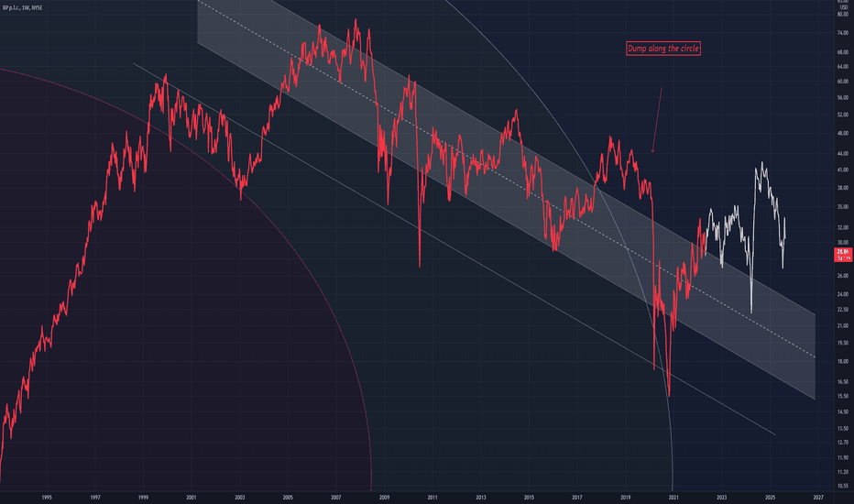The image size is (854, 504).
Task: Click the 11.20 price level label
Action: click(x=843, y=473)
